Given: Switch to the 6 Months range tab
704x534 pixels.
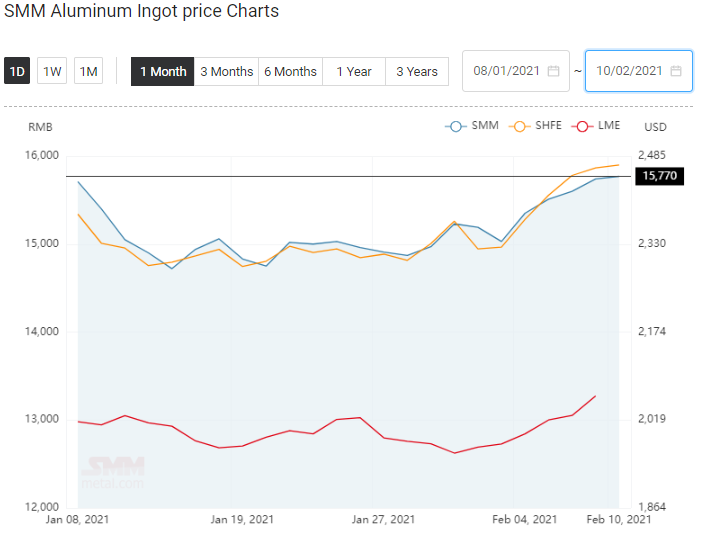Looking at the screenshot, I should click(x=290, y=71).
